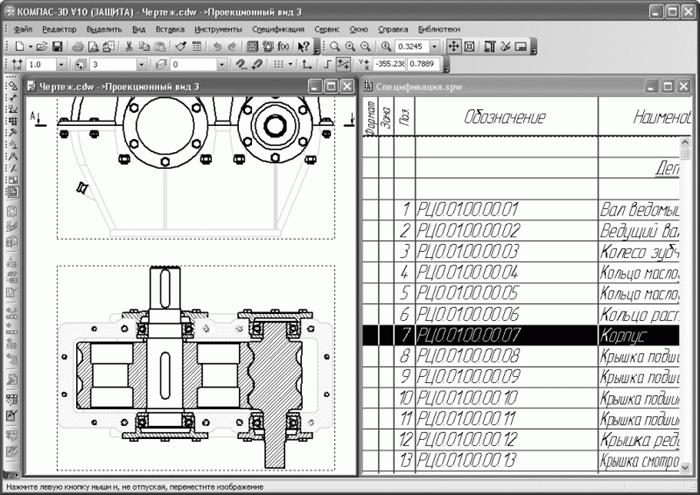Paste from clipboard with the Paste icon
This screenshot has height=495, width=700.
tap(159, 46)
